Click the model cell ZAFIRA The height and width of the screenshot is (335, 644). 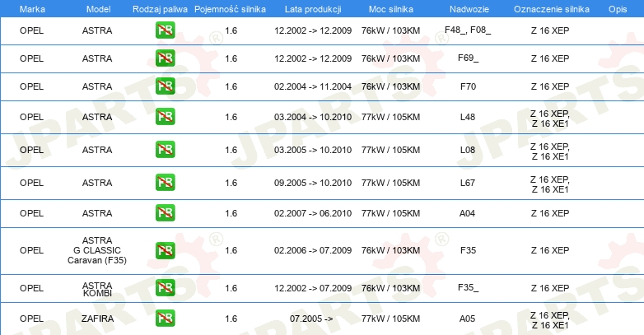(x=97, y=319)
